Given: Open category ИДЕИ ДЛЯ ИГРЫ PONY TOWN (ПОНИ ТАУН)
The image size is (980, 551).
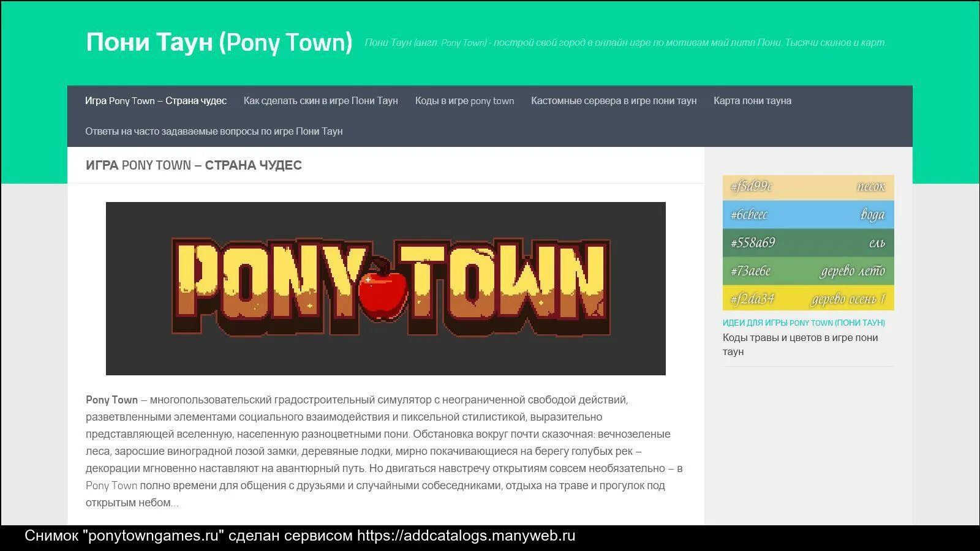Looking at the screenshot, I should [804, 323].
